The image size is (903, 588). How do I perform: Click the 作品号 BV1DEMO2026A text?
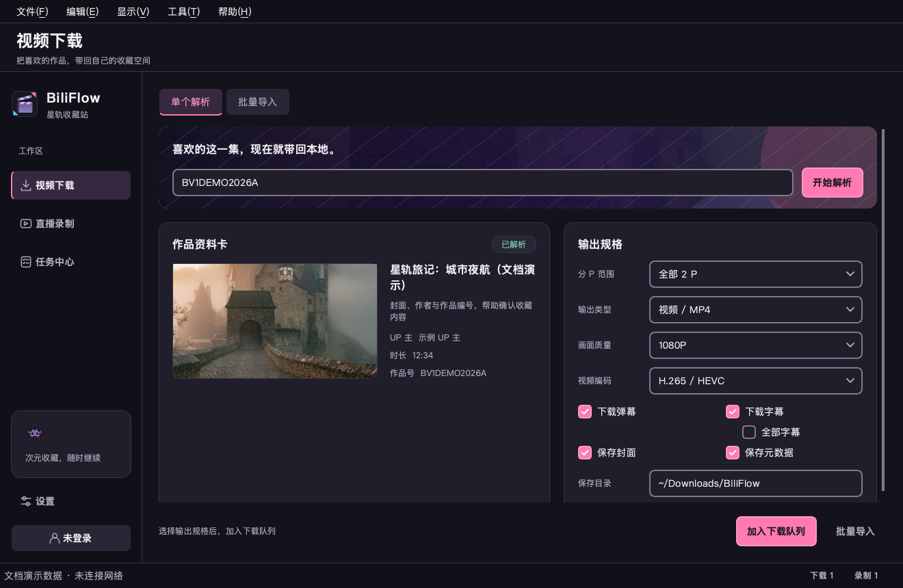click(x=438, y=373)
